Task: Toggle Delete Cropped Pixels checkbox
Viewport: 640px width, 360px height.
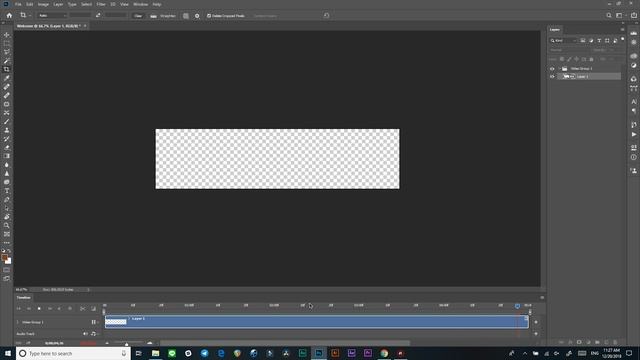Action: coord(209,16)
